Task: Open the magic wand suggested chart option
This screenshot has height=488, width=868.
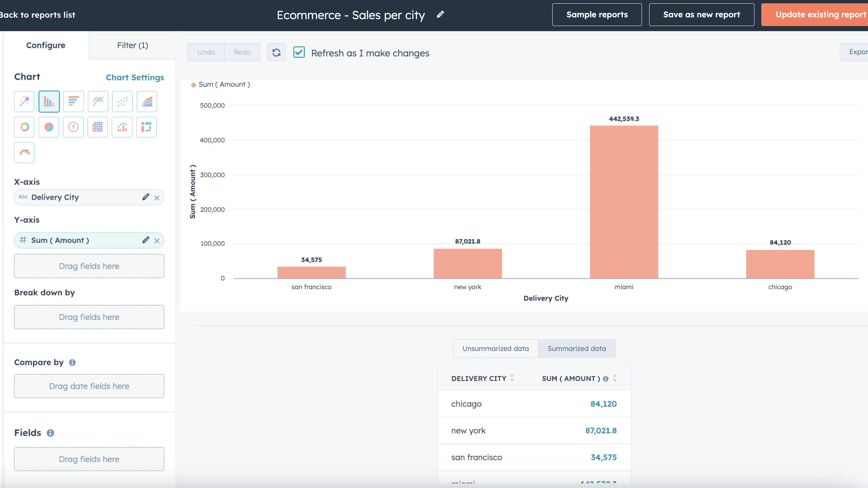Action: click(24, 101)
